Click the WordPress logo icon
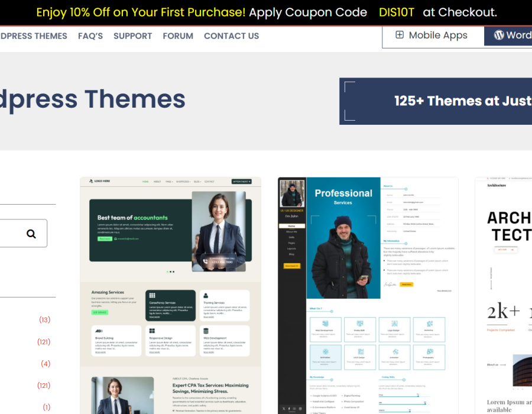This screenshot has width=532, height=414. pos(499,35)
